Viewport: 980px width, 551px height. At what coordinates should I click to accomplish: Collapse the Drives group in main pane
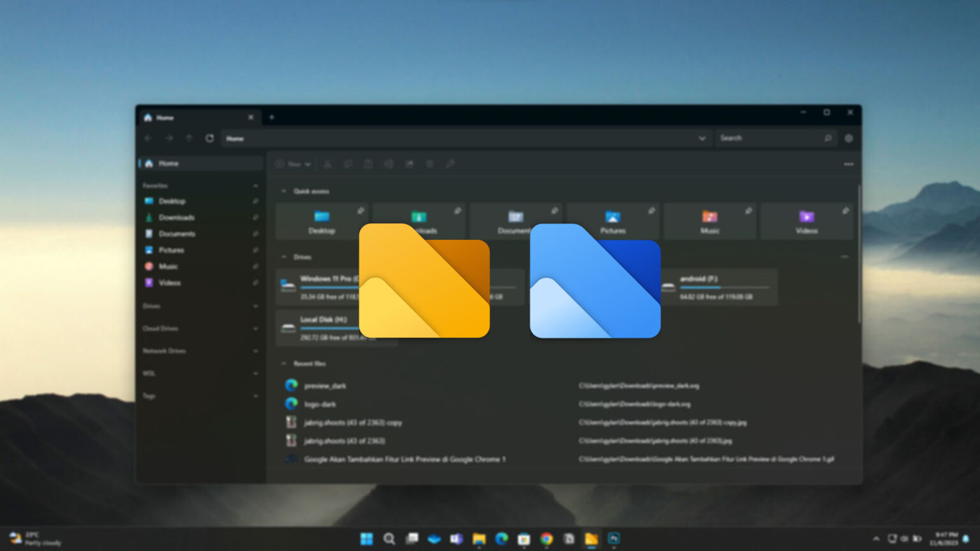pos(284,257)
